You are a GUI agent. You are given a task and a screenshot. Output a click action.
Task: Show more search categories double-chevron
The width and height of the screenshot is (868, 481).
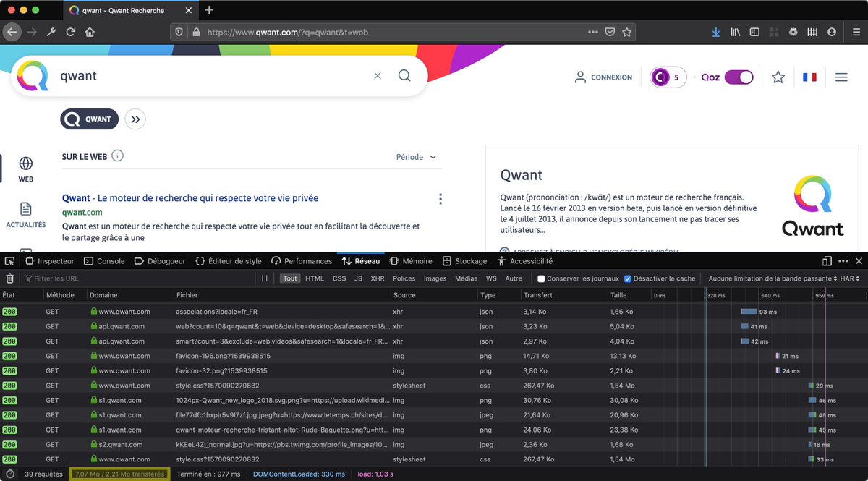coord(135,119)
